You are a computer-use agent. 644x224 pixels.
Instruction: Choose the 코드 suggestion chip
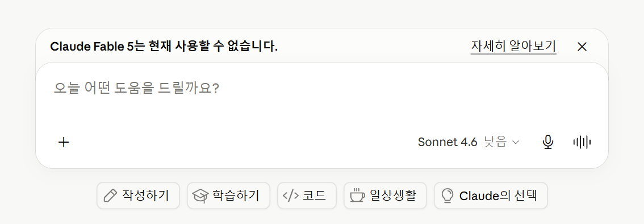click(x=307, y=196)
